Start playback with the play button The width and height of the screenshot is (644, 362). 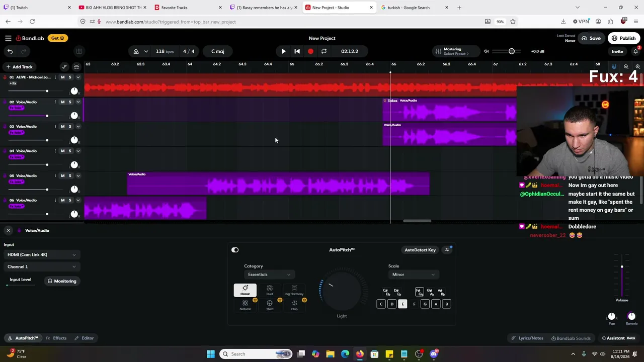tap(283, 51)
